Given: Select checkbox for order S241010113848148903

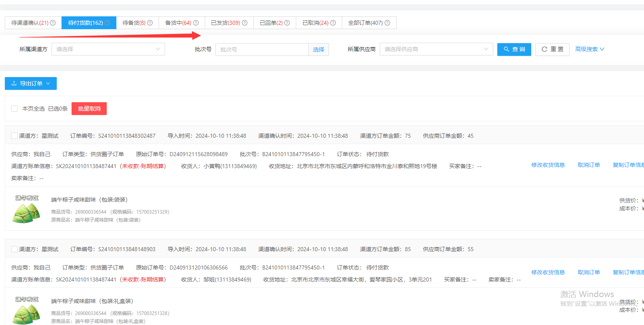Looking at the screenshot, I should [14, 249].
